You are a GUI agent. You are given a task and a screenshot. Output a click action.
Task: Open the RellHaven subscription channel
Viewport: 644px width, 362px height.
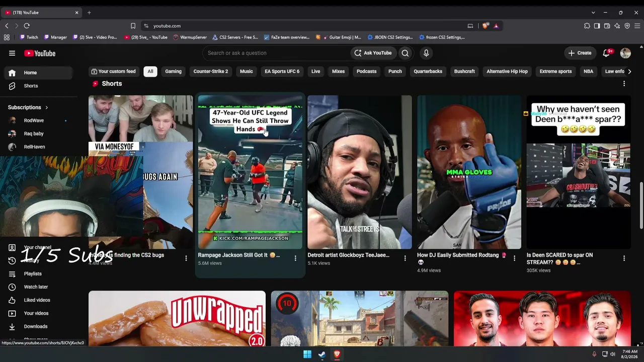coord(35,147)
